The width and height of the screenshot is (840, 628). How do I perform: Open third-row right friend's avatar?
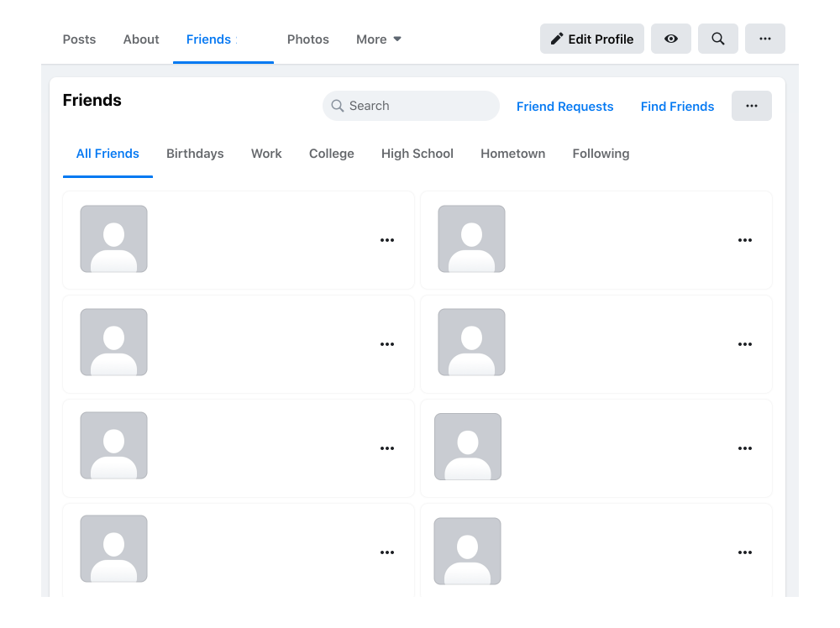[x=468, y=447]
